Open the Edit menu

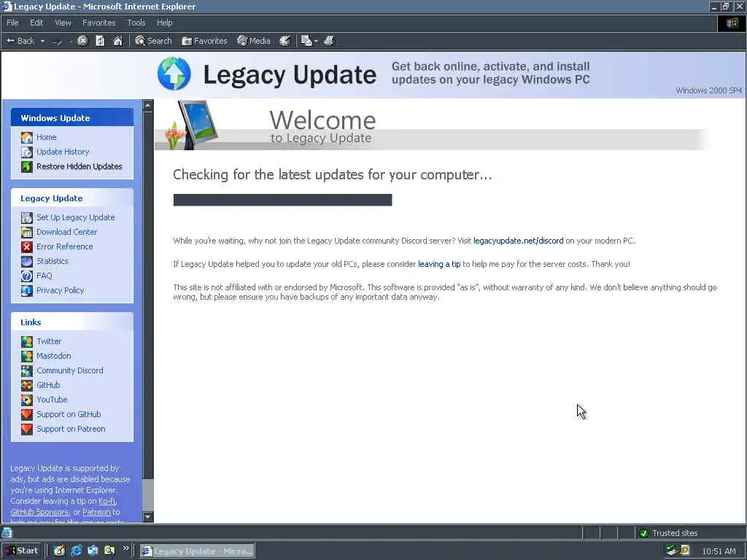coord(36,23)
